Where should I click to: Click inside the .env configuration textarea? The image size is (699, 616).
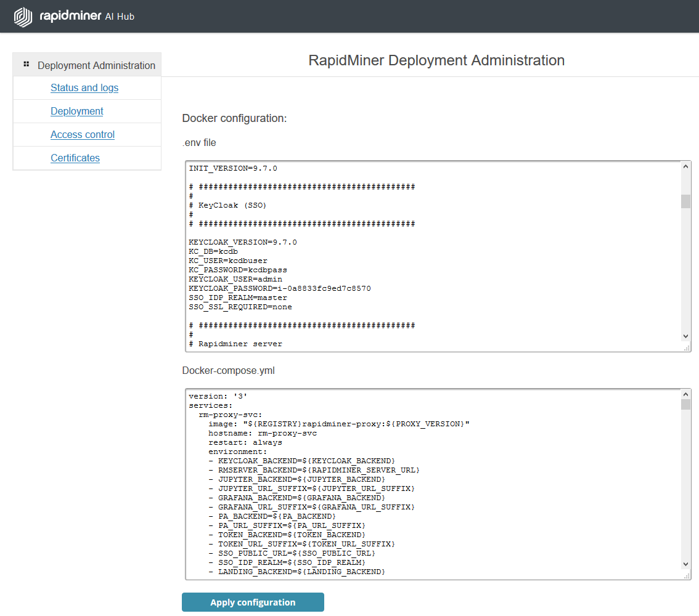pyautogui.click(x=431, y=253)
